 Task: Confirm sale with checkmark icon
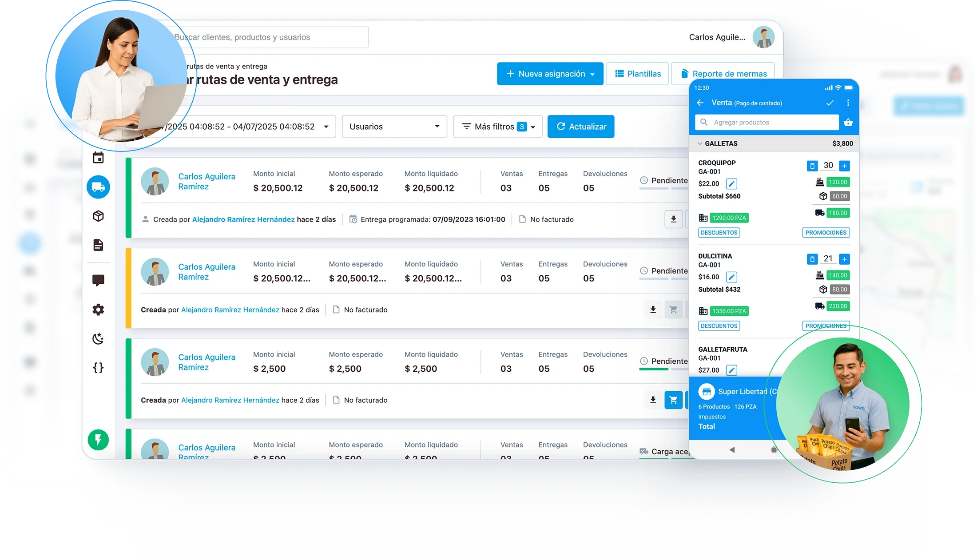tap(830, 103)
